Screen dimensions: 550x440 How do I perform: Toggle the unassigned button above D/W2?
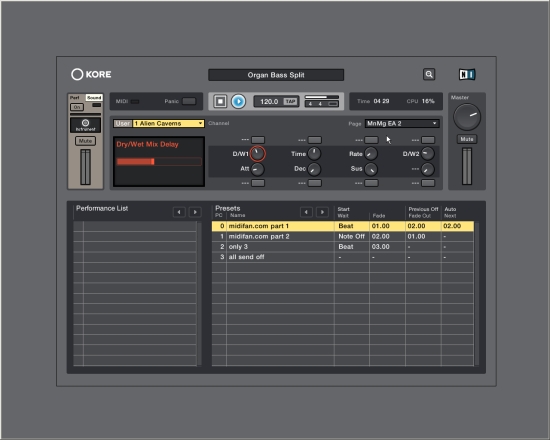428,140
